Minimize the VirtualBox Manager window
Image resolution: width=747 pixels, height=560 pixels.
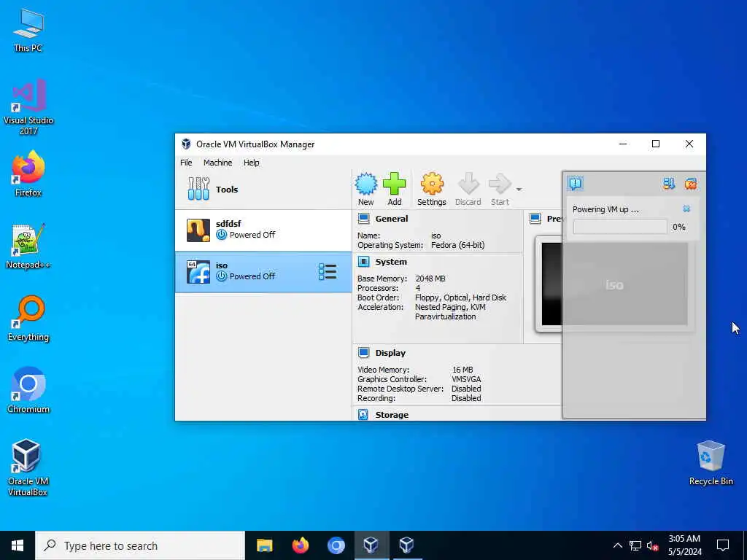coord(623,144)
